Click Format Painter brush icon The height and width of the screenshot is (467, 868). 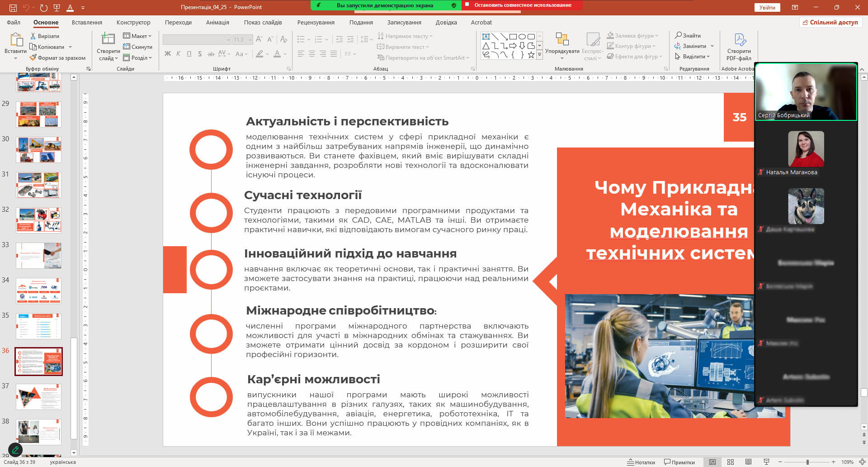tap(33, 58)
